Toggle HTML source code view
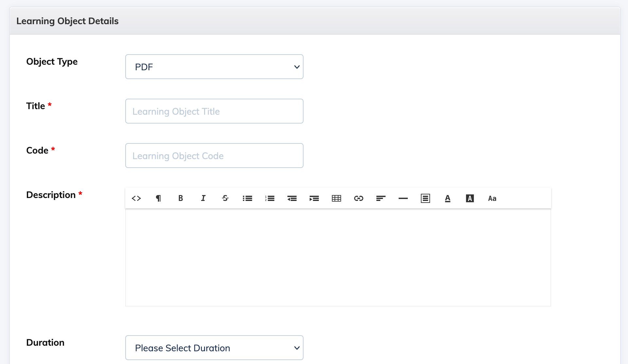628x364 pixels. [x=136, y=198]
